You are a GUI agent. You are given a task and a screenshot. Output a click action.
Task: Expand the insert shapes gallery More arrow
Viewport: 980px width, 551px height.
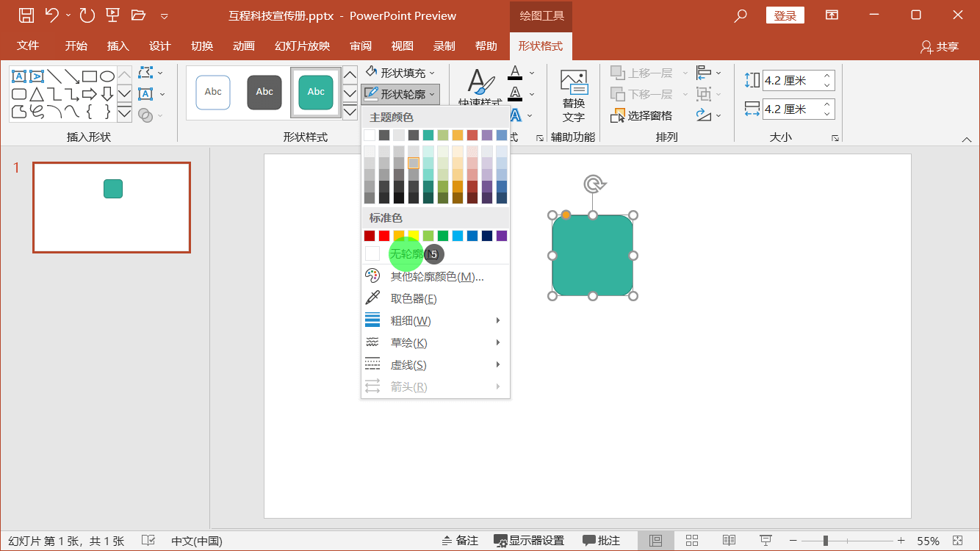click(x=124, y=113)
